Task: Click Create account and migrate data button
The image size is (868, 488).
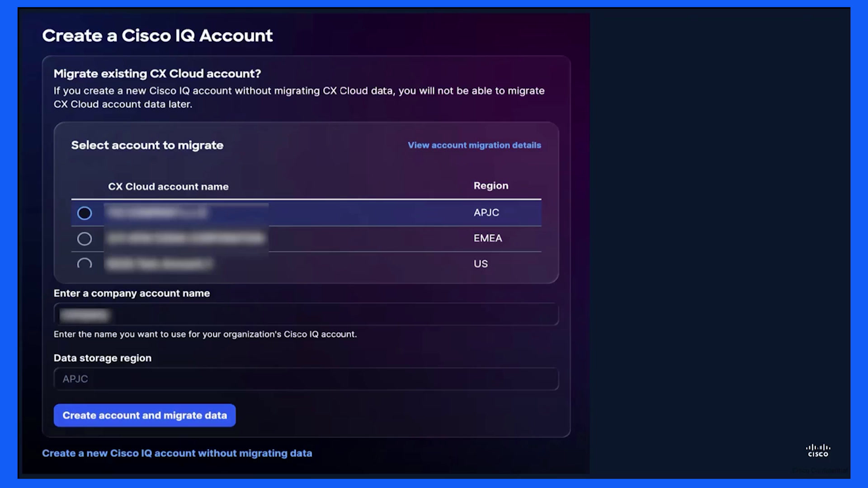Action: (145, 415)
